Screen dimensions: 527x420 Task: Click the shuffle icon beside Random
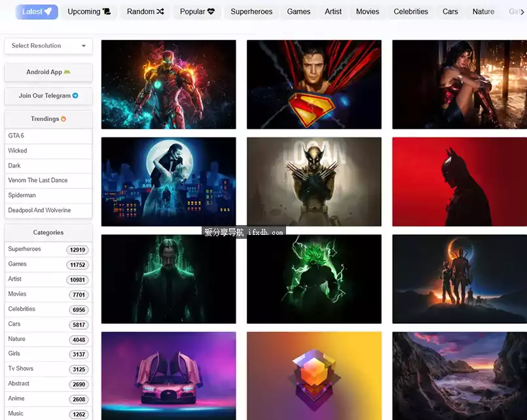tap(160, 12)
